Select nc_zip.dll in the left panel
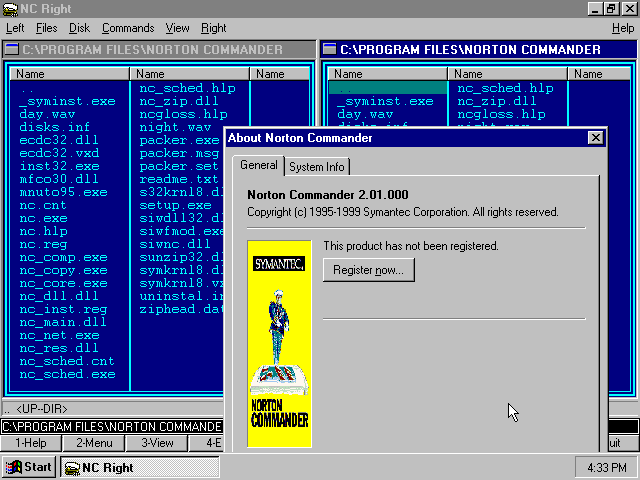This screenshot has width=640, height=480. pyautogui.click(x=179, y=101)
